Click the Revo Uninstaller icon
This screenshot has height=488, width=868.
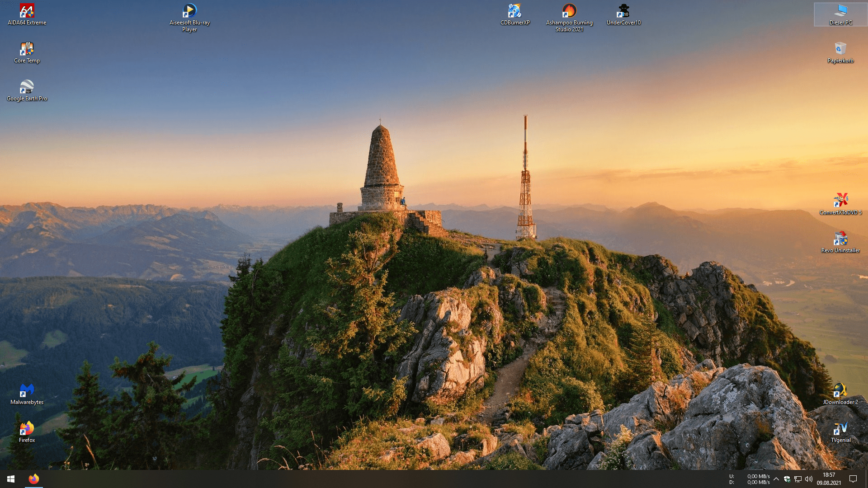point(840,239)
